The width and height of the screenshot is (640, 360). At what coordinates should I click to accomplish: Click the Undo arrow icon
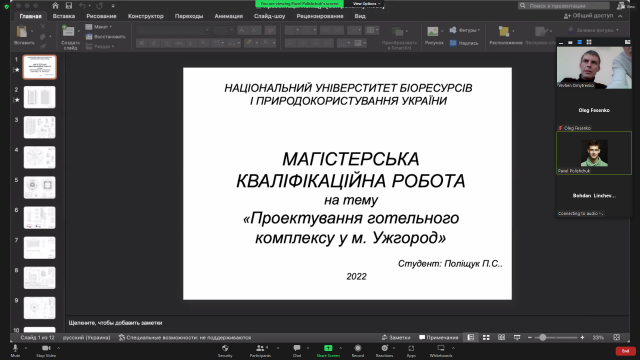pos(82,6)
